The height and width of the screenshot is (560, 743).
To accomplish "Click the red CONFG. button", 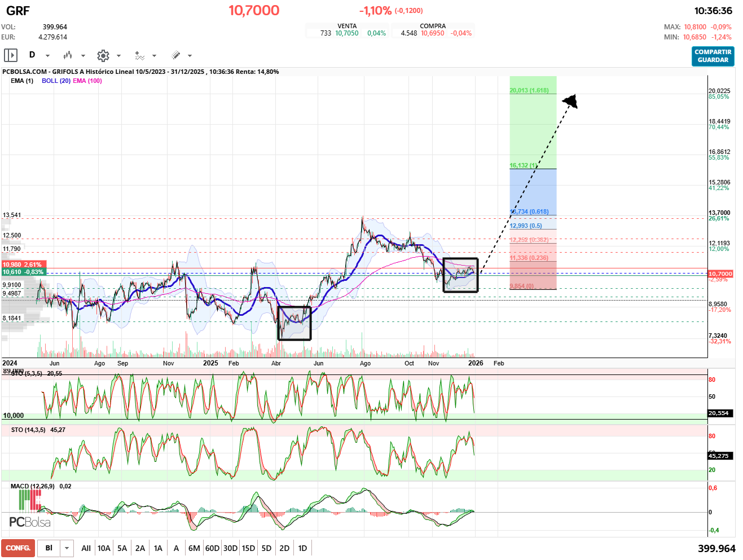I will pos(18,548).
